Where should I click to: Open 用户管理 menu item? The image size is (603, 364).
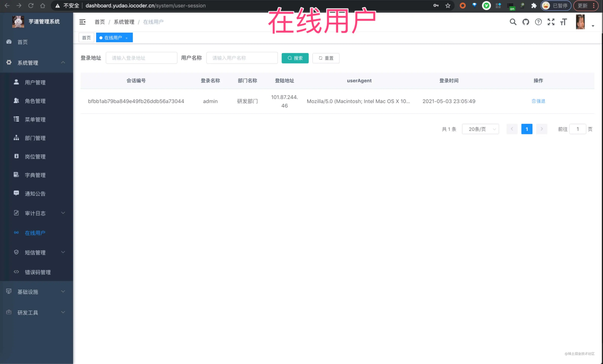point(37,82)
